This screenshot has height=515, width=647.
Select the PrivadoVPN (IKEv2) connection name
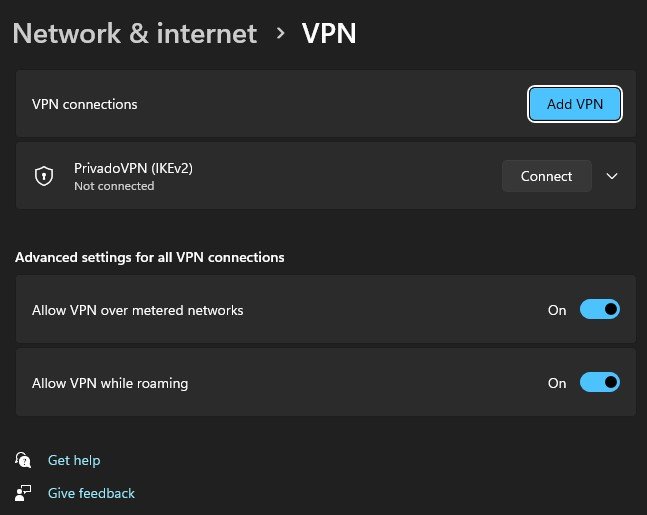click(x=133, y=168)
